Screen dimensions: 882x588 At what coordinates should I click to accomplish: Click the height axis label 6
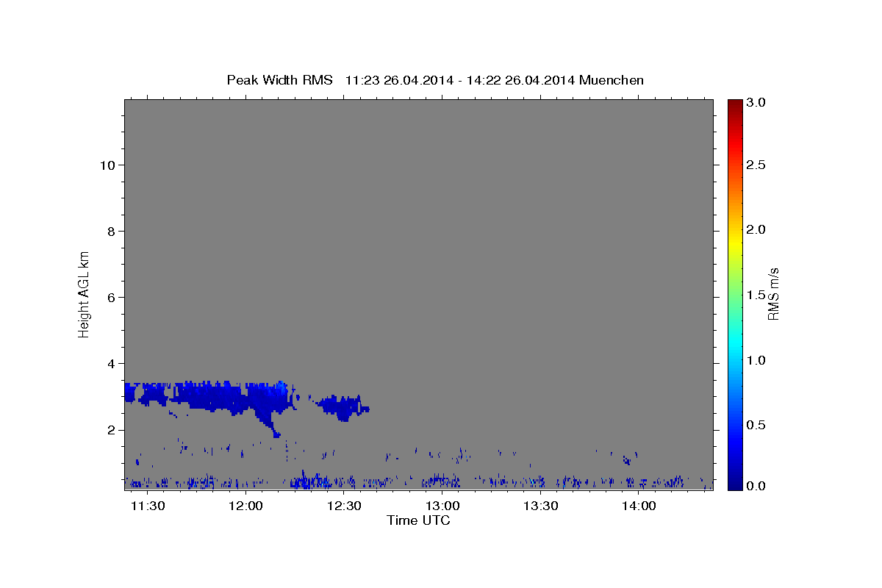pos(110,297)
